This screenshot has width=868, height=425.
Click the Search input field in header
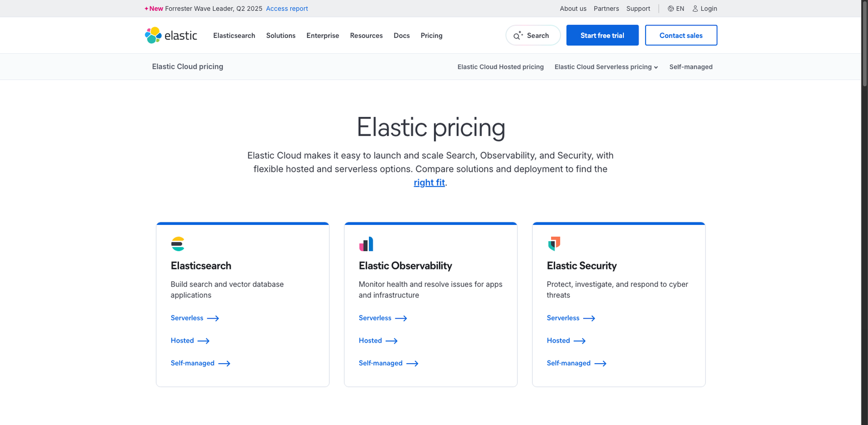tap(533, 35)
